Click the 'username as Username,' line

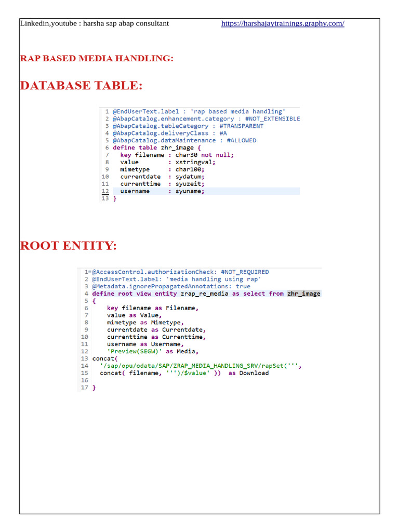[x=145, y=344]
